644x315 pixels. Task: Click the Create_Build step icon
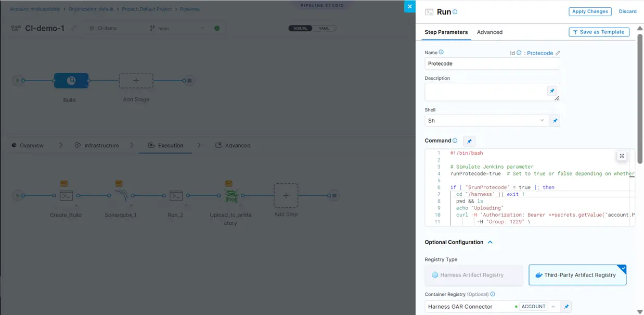(66, 196)
